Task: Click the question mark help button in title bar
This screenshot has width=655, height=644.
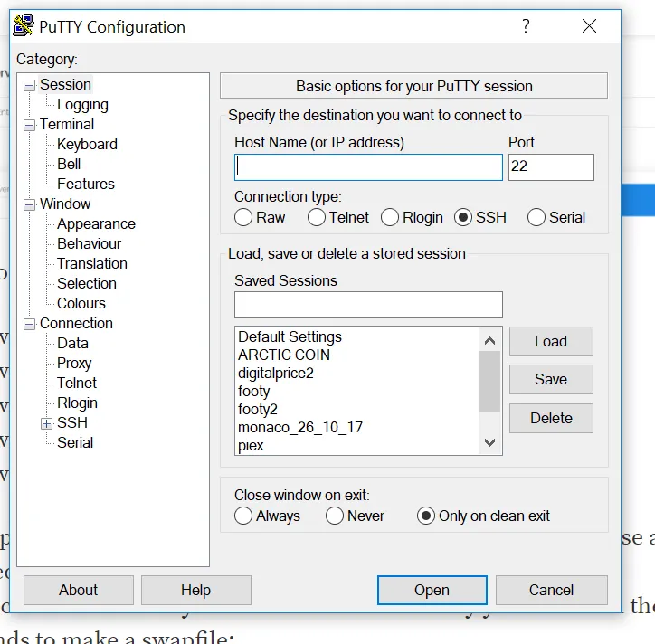Action: point(526,26)
